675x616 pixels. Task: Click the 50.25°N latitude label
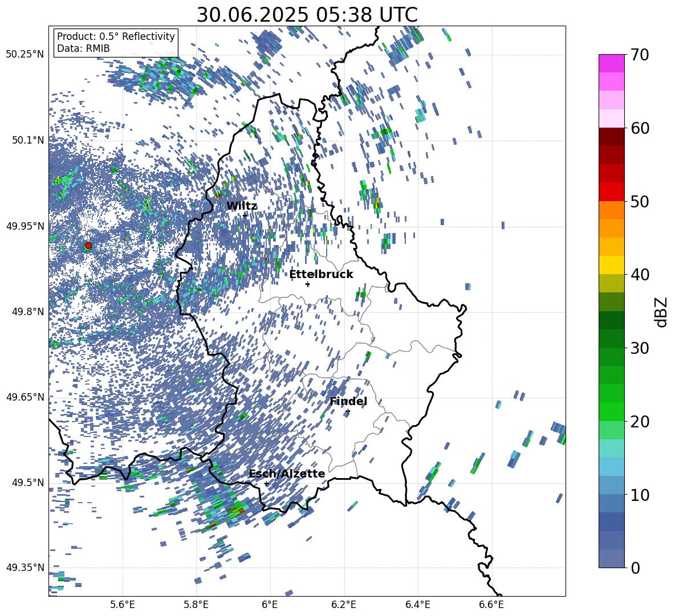click(25, 55)
